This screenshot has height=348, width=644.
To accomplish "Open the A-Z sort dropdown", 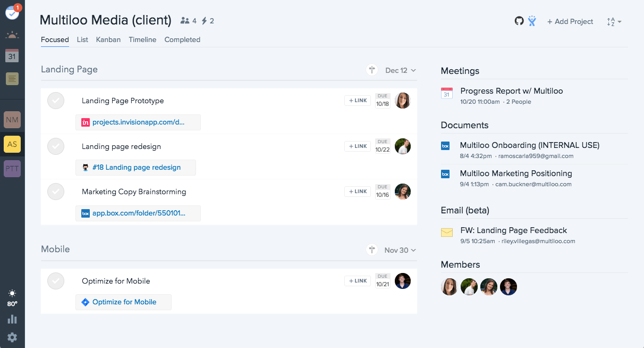I will coord(614,22).
